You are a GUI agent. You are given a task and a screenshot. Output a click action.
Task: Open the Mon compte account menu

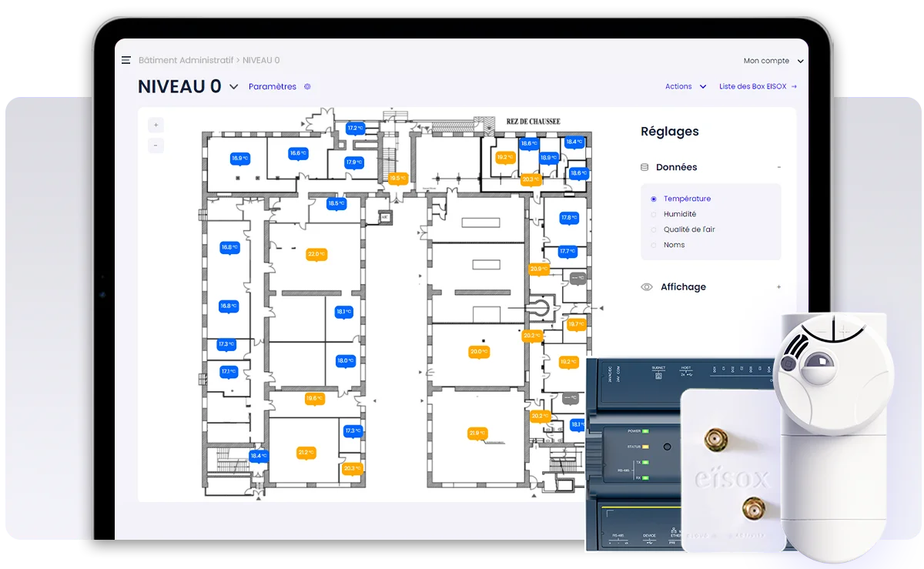773,61
